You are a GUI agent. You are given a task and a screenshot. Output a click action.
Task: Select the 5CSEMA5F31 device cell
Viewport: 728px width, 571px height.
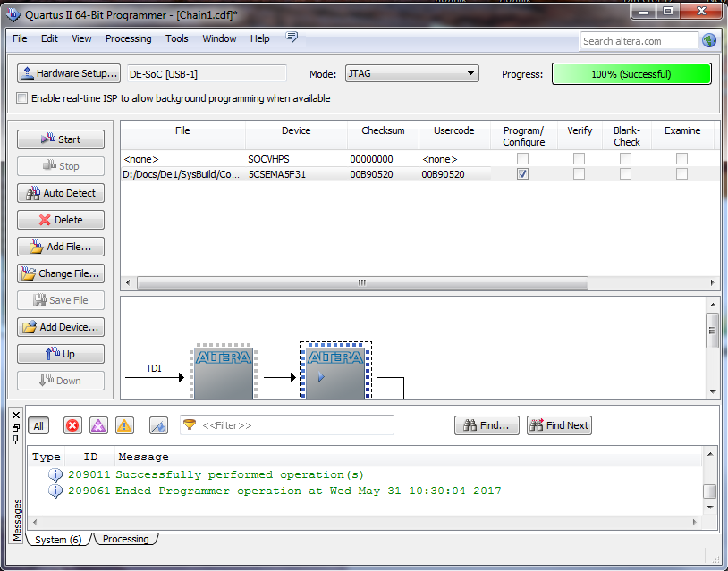point(296,174)
